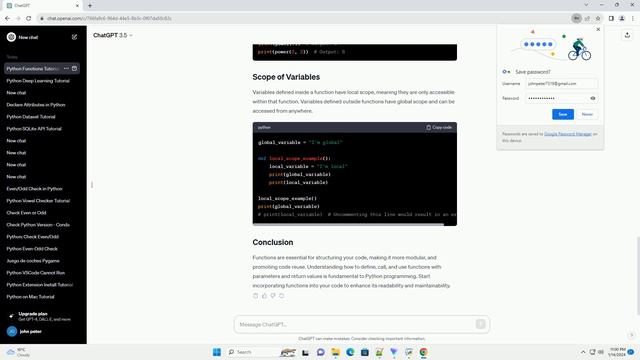Open Python Dataset Tutorial chat
This screenshot has height=360, width=640.
pos(31,117)
